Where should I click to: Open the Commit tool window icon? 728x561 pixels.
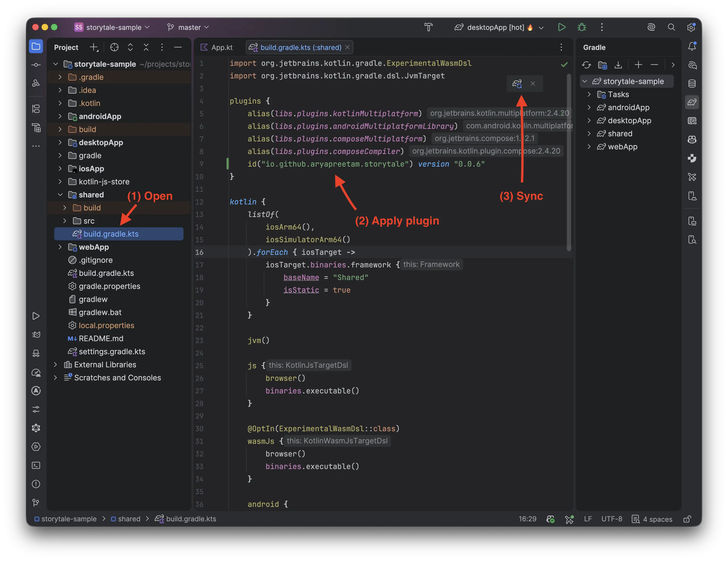click(36, 65)
